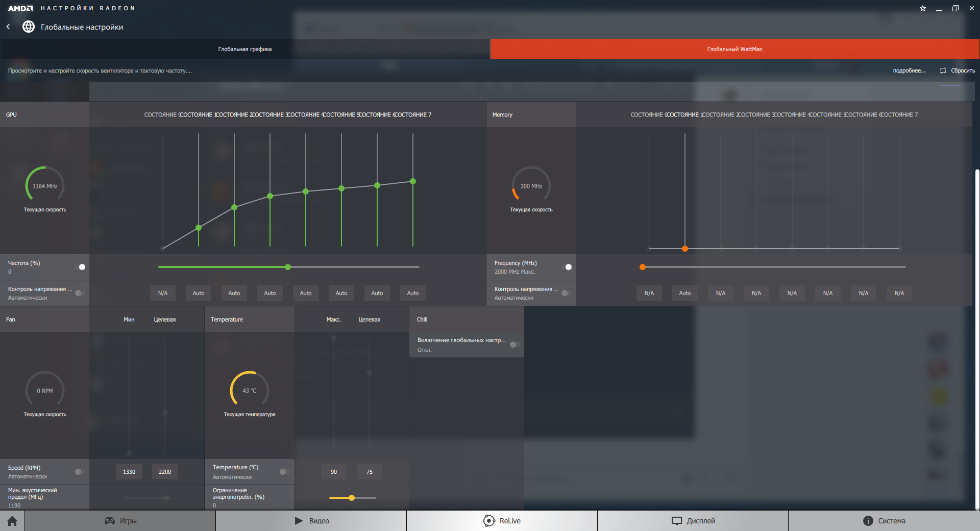This screenshot has width=980, height=531.
Task: Click GPU state 3 voltage Auto box
Action: [x=270, y=293]
